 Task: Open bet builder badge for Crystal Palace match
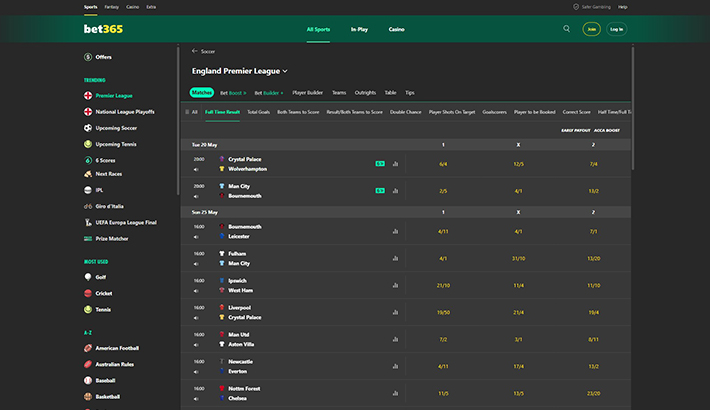pos(380,164)
